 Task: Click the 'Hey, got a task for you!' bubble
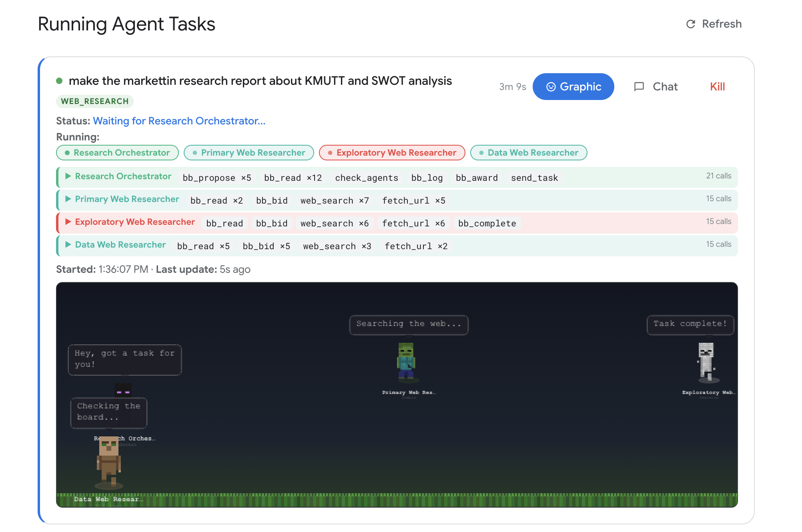(x=125, y=360)
